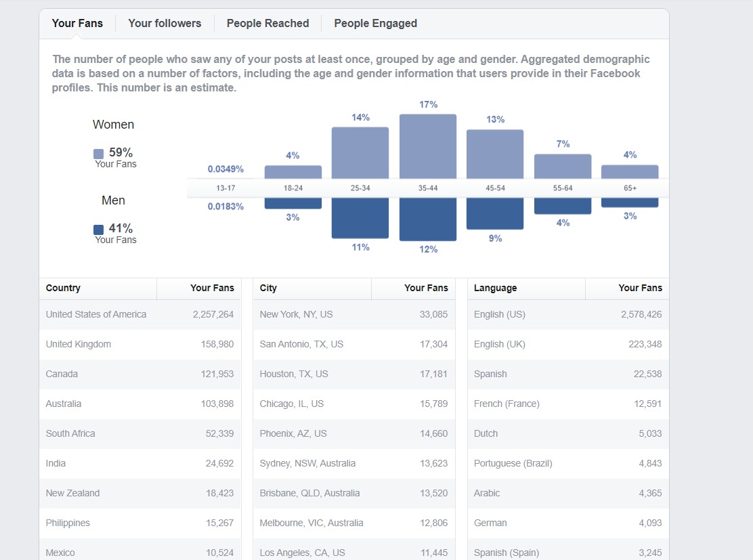Select the People Engaged tab

pyautogui.click(x=376, y=24)
